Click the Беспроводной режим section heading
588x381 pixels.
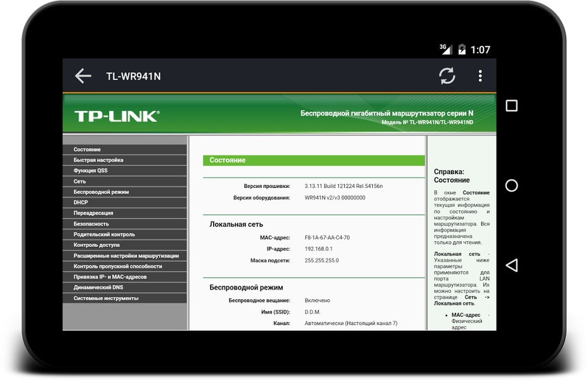click(x=246, y=288)
